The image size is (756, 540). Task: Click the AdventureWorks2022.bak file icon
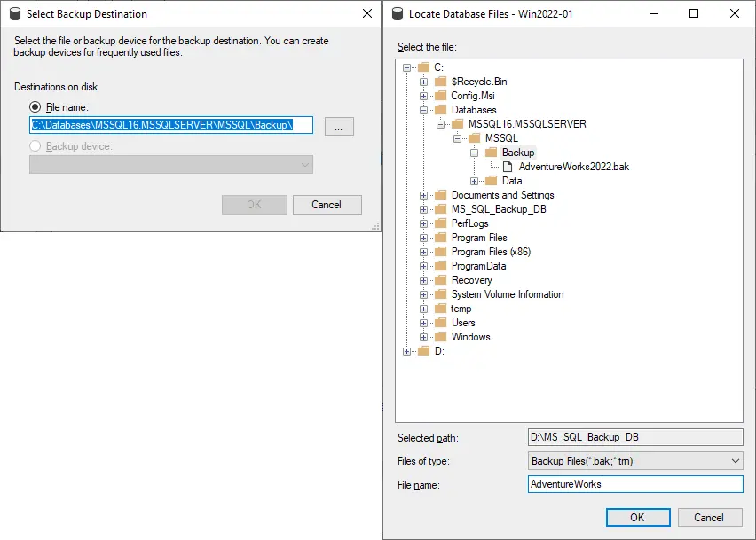pos(508,167)
